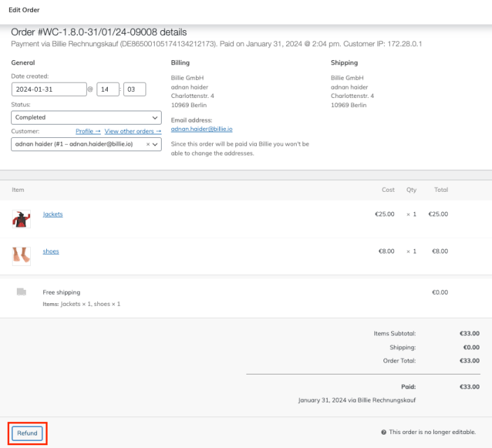Clear the selected customer with the × icon
Image resolution: width=492 pixels, height=448 pixels.
(x=148, y=143)
